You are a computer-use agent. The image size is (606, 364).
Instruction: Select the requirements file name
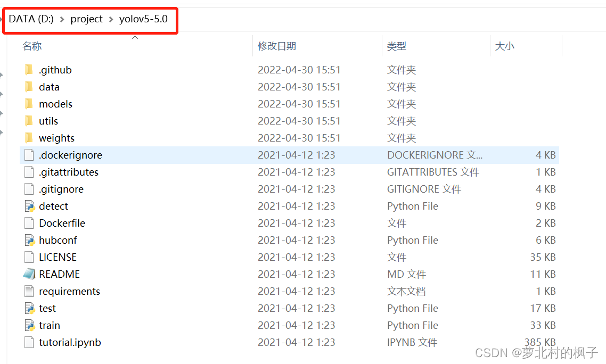70,291
